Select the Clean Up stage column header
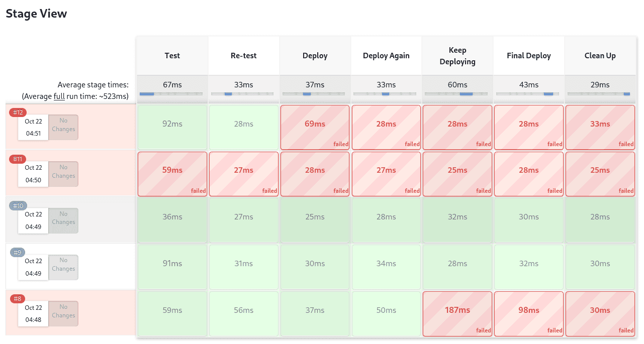The width and height of the screenshot is (644, 344). coord(600,55)
